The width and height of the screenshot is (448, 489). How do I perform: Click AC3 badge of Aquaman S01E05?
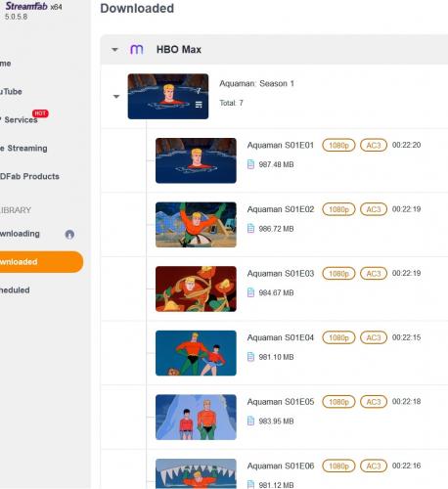374,402
